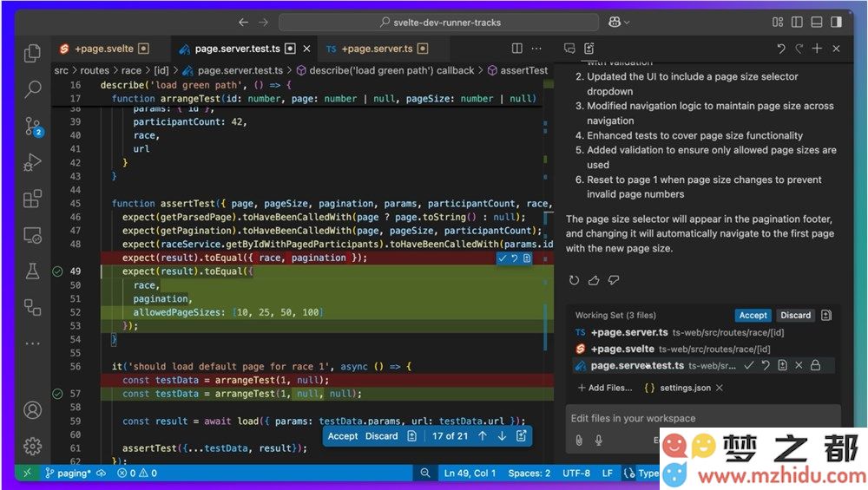Screen dimensions: 868x490
Task: Split the editor to the right
Action: point(517,49)
